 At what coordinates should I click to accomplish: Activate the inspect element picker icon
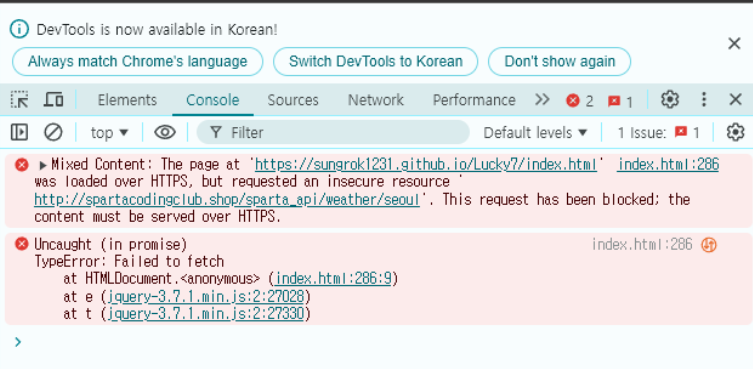point(20,100)
